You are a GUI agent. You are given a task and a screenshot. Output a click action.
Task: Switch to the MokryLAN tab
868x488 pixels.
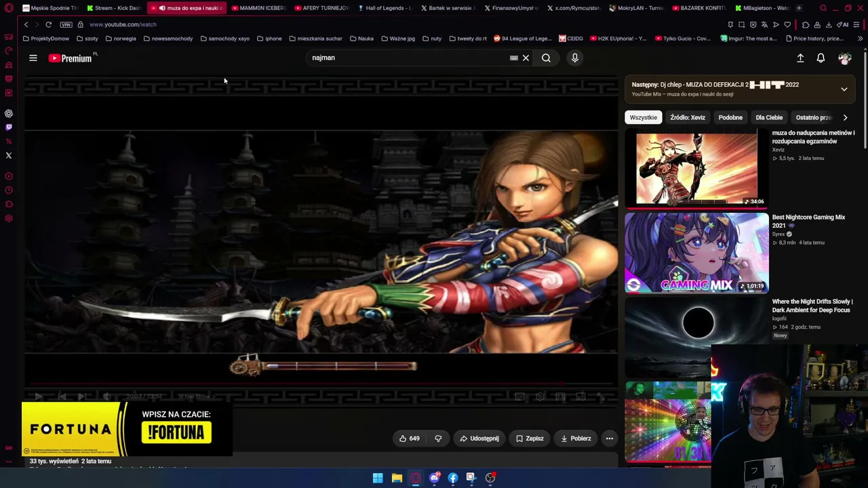tap(637, 8)
